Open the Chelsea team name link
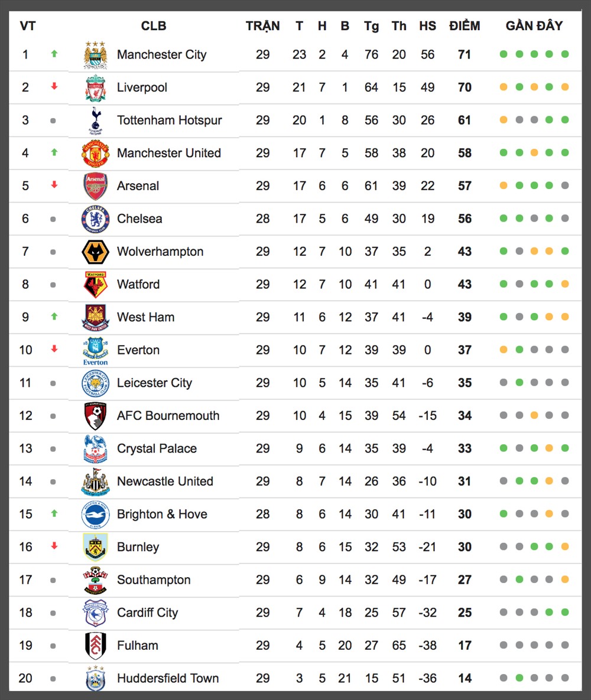 [139, 219]
